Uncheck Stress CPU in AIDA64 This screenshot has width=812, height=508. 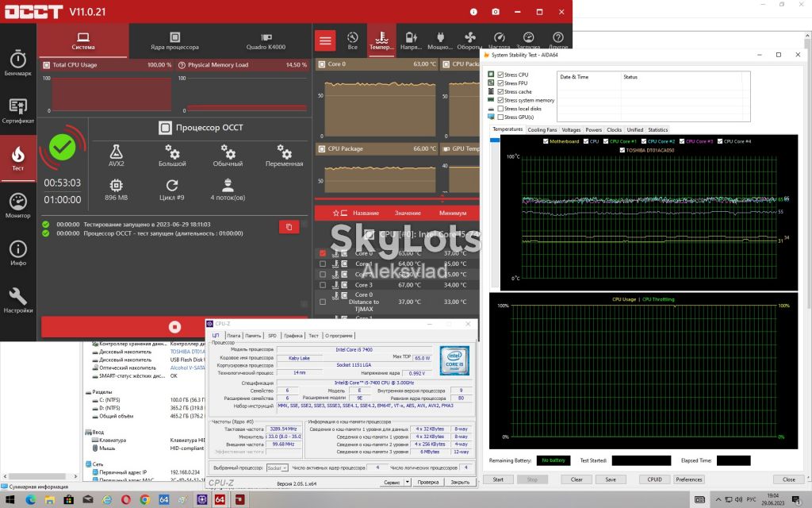tap(500, 75)
